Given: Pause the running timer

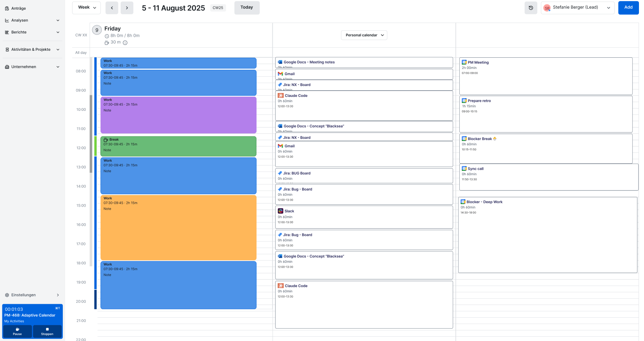Looking at the screenshot, I should [x=17, y=331].
